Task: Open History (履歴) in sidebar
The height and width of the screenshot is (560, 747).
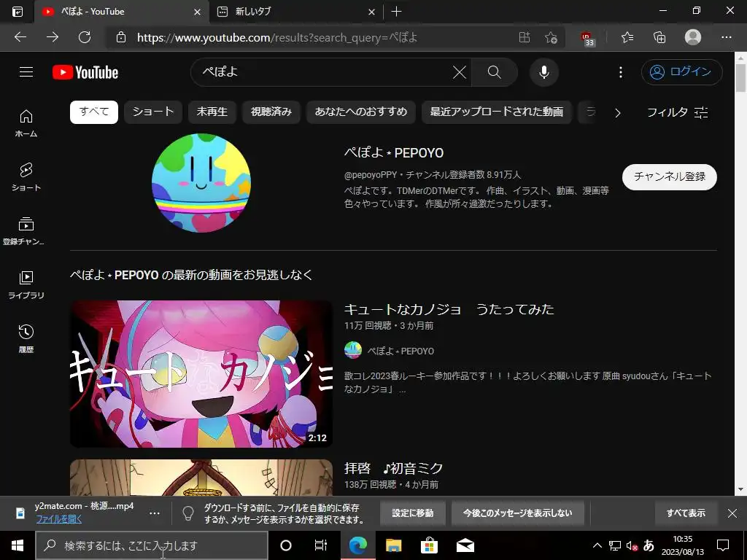Action: [x=26, y=338]
